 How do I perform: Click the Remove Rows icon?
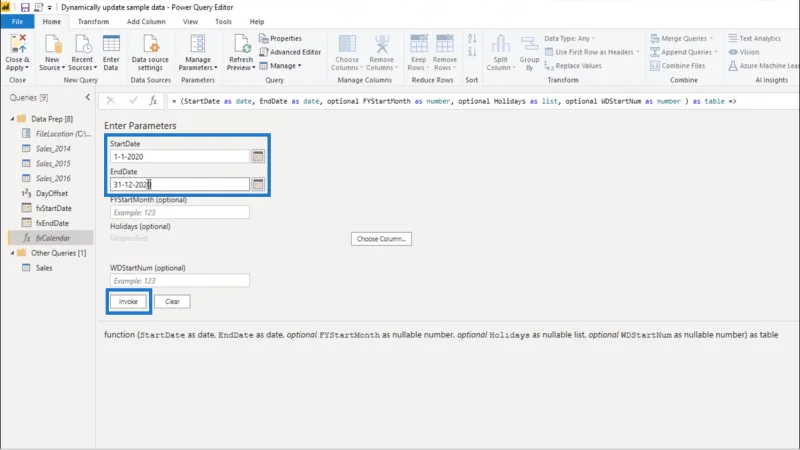coord(444,44)
